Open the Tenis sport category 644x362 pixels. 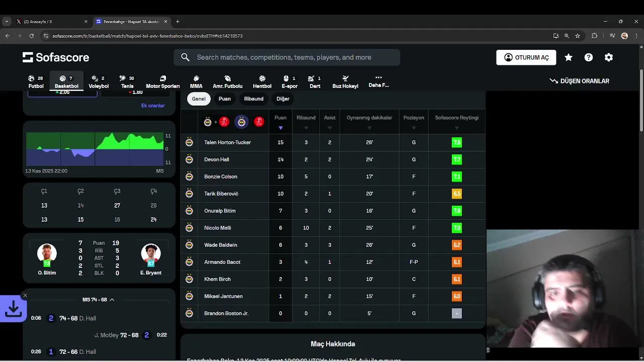coord(127,82)
